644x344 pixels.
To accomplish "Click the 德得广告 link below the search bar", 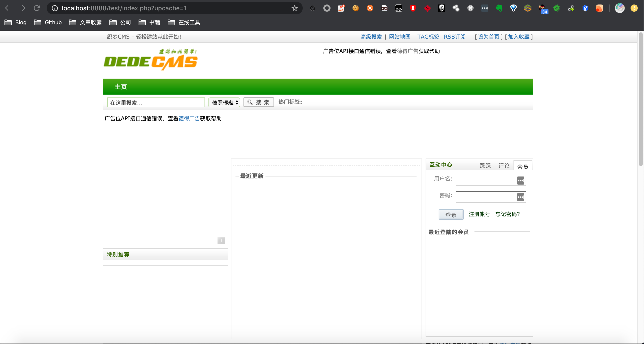I will coord(189,119).
